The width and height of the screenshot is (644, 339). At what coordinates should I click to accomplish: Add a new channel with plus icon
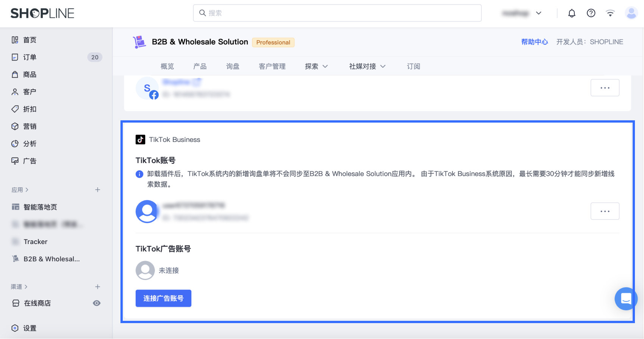pyautogui.click(x=97, y=287)
